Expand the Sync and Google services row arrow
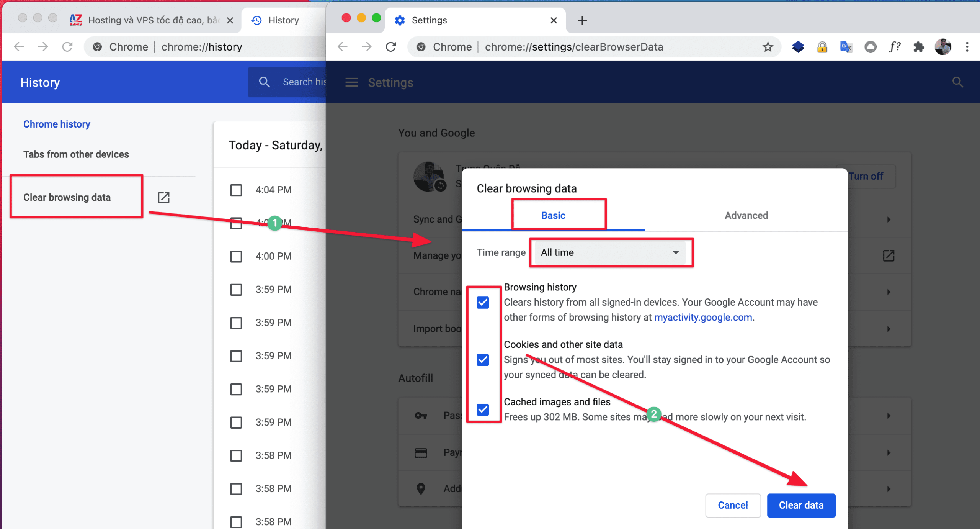Viewport: 980px width, 529px height. pyautogui.click(x=889, y=219)
